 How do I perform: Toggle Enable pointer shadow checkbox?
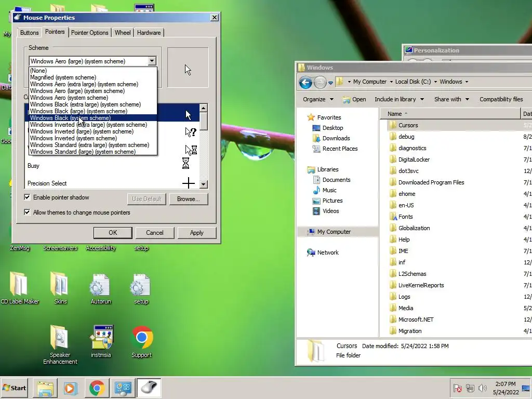pos(27,197)
